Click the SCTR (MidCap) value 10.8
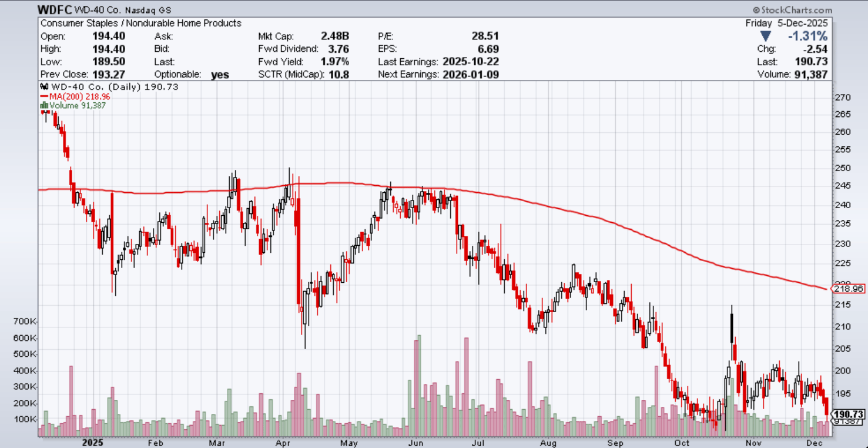868x448 pixels. [x=340, y=75]
